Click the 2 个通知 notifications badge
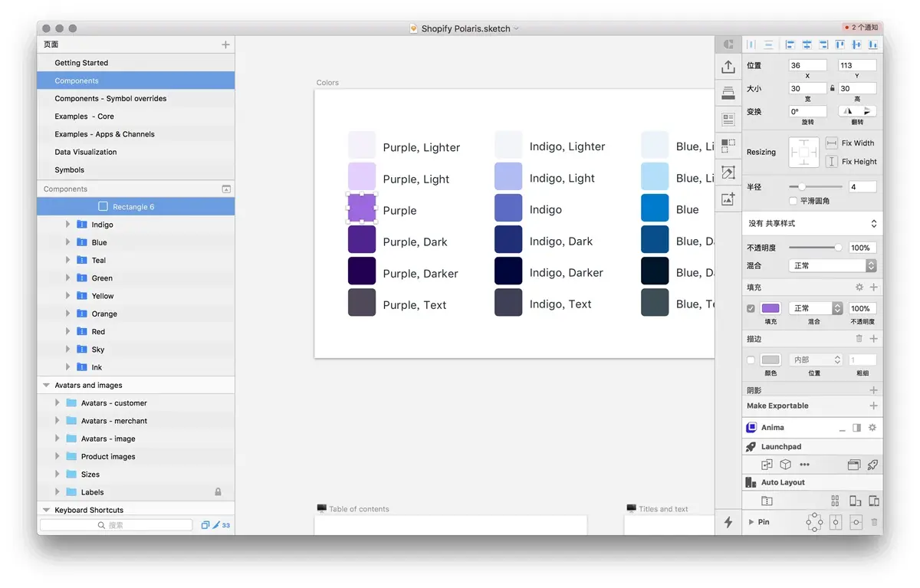Viewport: 920px width, 588px height. [861, 28]
